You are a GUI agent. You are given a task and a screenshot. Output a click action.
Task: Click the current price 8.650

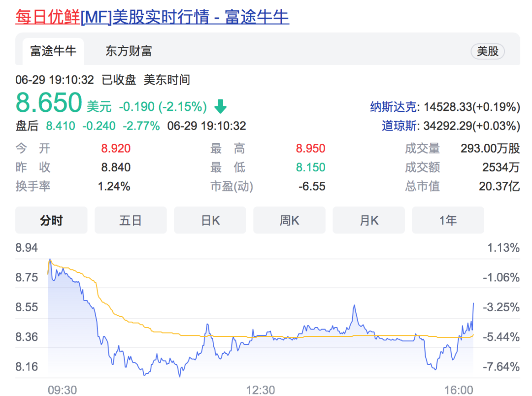(x=49, y=102)
